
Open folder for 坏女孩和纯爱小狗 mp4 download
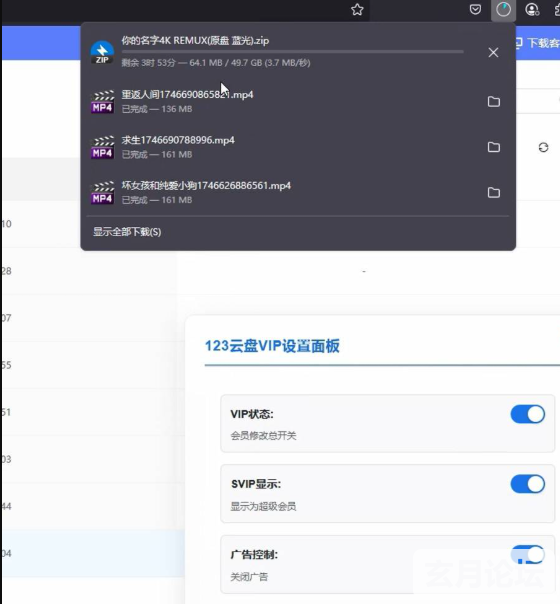click(494, 193)
